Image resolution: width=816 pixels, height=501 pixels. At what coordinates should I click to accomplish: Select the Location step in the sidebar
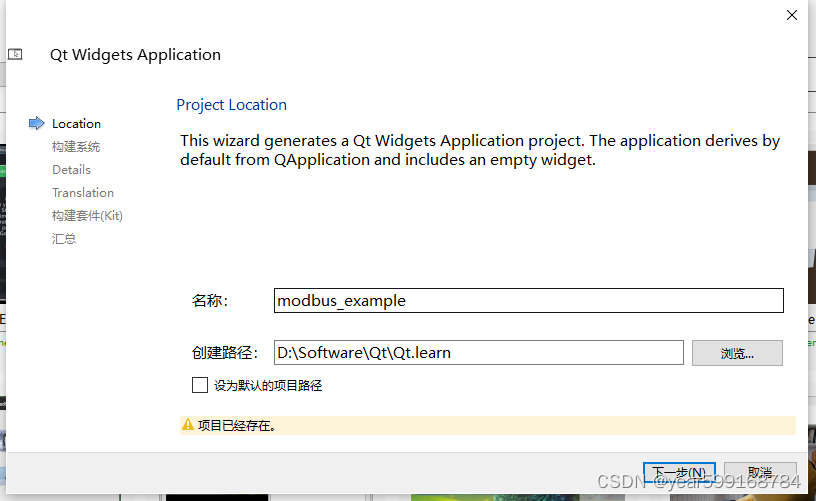tap(76, 124)
